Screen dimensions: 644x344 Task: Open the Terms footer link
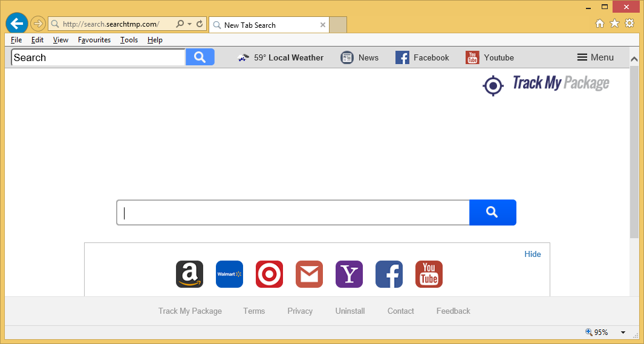click(x=254, y=311)
